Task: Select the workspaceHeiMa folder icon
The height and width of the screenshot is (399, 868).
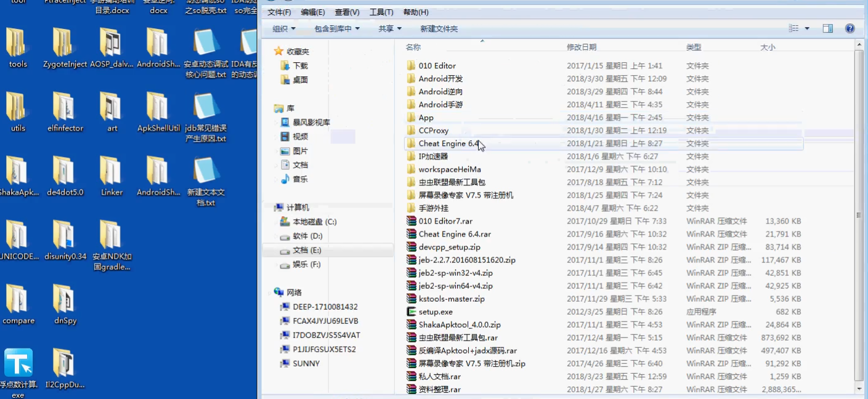Action: tap(412, 169)
